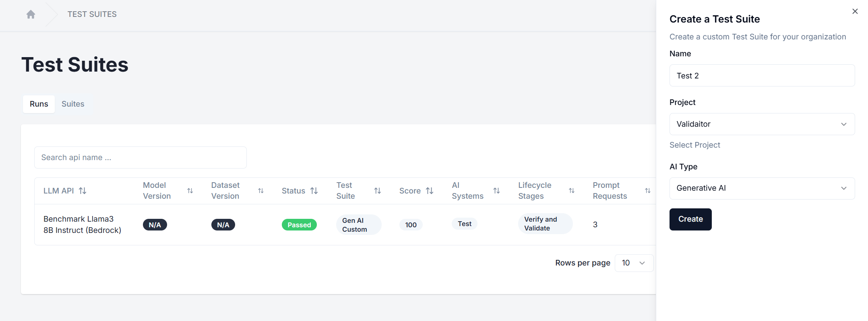868x321 pixels.
Task: Sort the Test Suite column
Action: coord(378,191)
